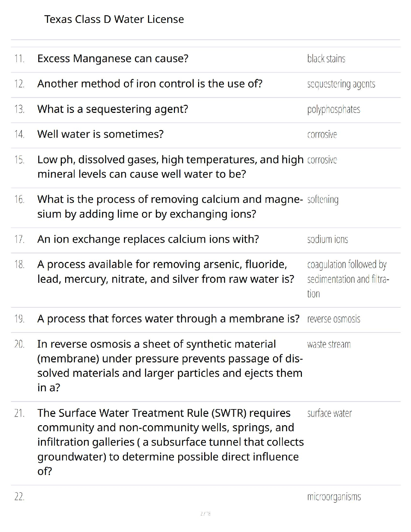Click the "Texas Class D Water License" title
The width and height of the screenshot is (411, 532).
[x=114, y=19]
